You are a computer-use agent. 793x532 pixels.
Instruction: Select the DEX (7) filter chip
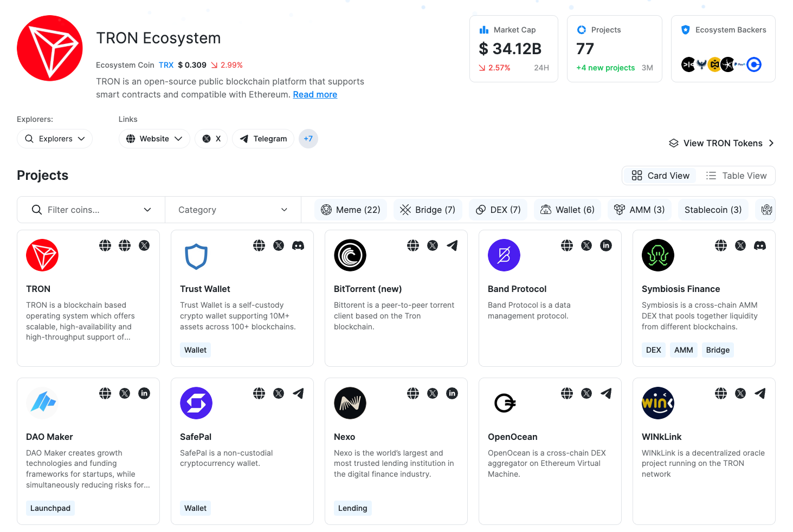[498, 210]
